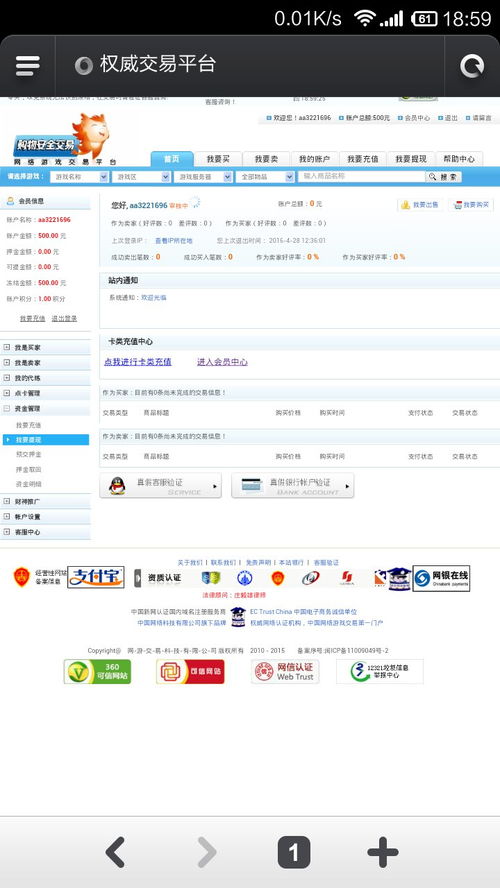Image resolution: width=500 pixels, height=888 pixels.
Task: Click the 我要购买 cart button
Action: click(x=471, y=205)
